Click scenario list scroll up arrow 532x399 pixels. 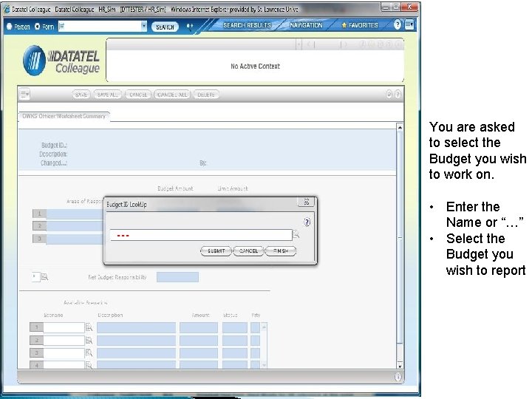[264, 327]
